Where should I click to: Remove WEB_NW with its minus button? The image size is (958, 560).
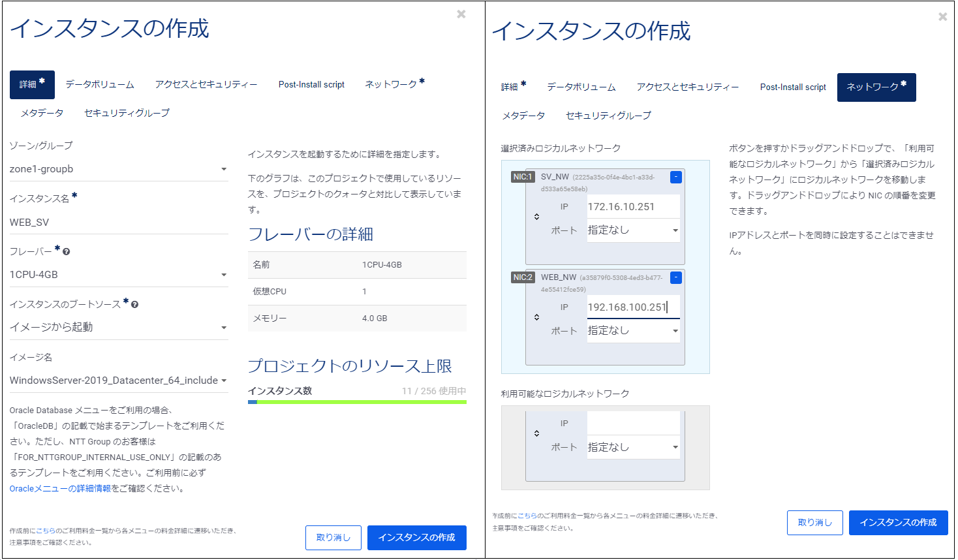pyautogui.click(x=676, y=277)
